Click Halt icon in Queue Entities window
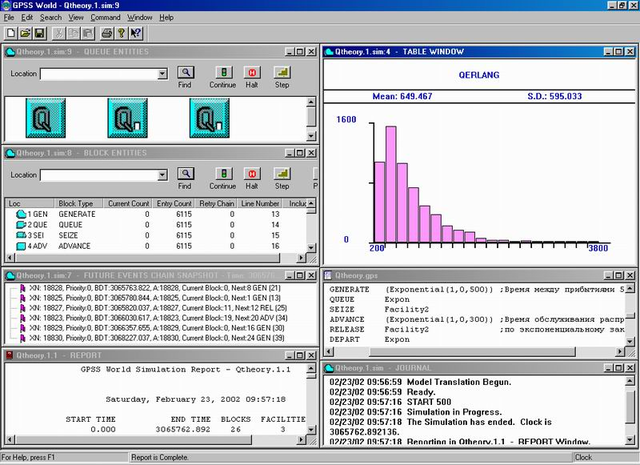The height and width of the screenshot is (465, 640). [x=252, y=73]
